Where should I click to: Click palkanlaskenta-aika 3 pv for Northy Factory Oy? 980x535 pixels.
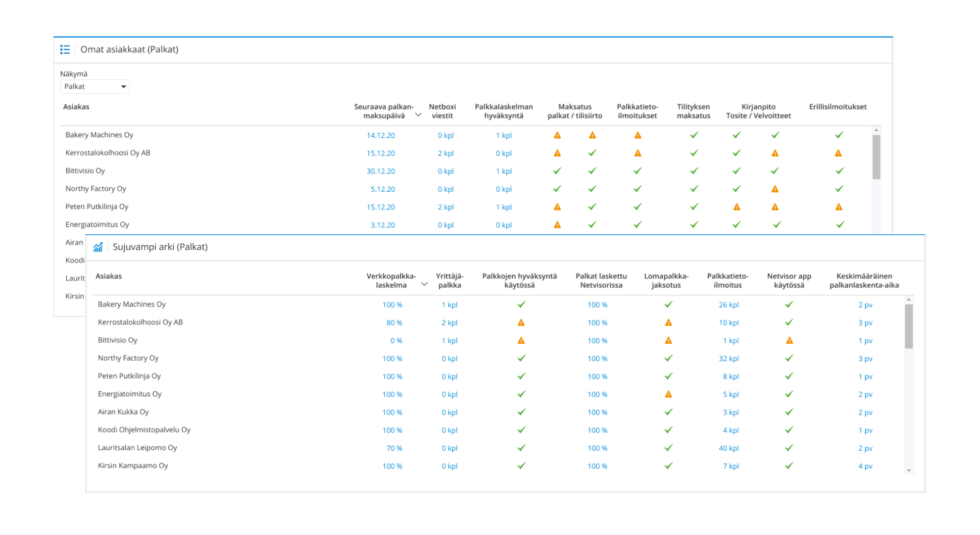tap(865, 359)
